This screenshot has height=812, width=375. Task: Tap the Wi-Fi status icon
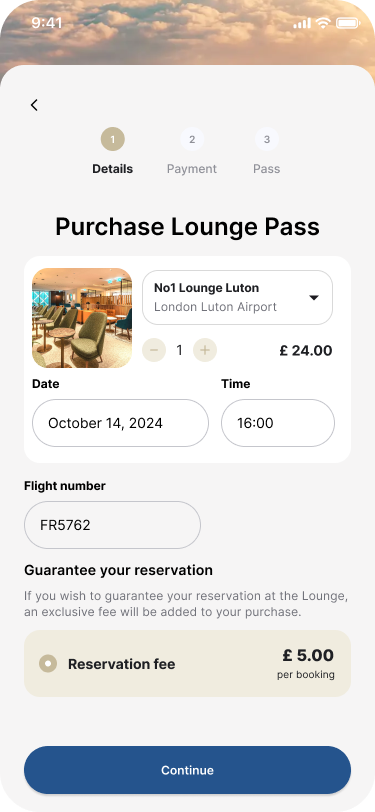(323, 23)
